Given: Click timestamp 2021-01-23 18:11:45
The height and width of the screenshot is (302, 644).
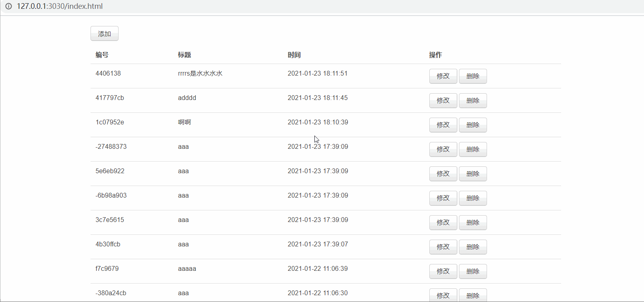Looking at the screenshot, I should coord(318,98).
